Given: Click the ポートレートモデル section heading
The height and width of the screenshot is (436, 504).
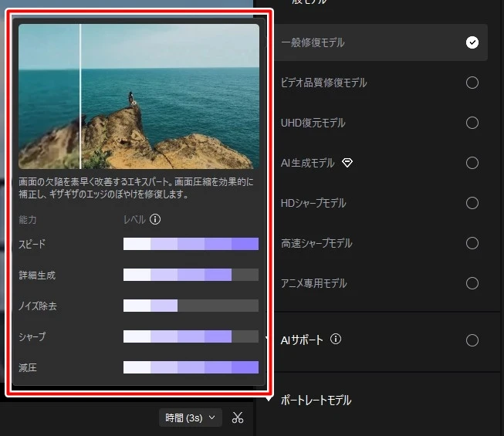Looking at the screenshot, I should [316, 401].
